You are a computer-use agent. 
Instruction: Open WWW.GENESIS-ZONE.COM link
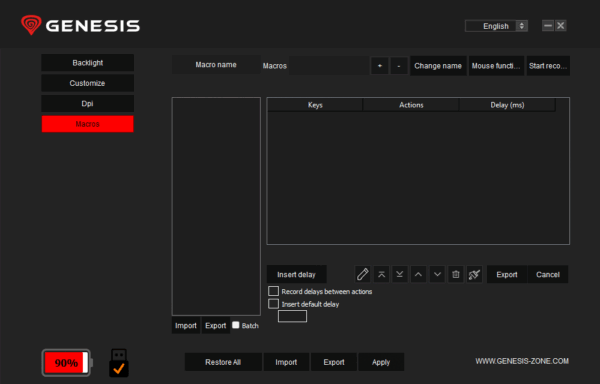(x=522, y=361)
